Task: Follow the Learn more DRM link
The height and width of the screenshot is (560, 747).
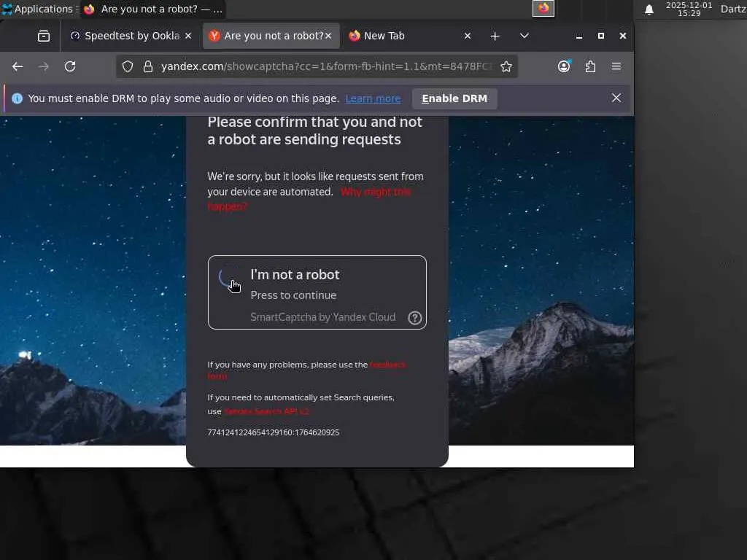Action: point(373,98)
